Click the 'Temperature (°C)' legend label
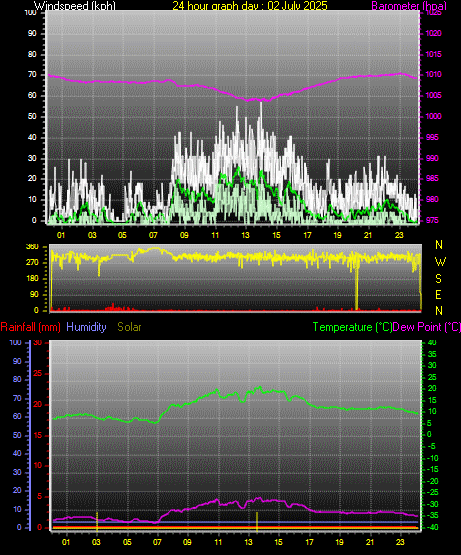 point(352,327)
